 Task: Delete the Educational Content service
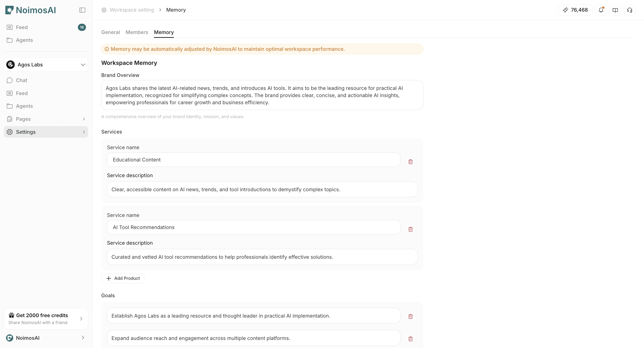pyautogui.click(x=411, y=162)
